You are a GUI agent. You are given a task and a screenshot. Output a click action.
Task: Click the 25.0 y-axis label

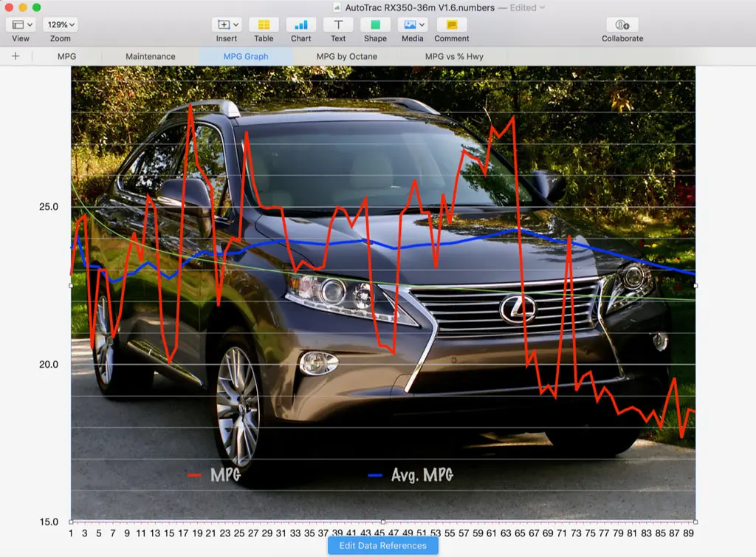coord(49,207)
